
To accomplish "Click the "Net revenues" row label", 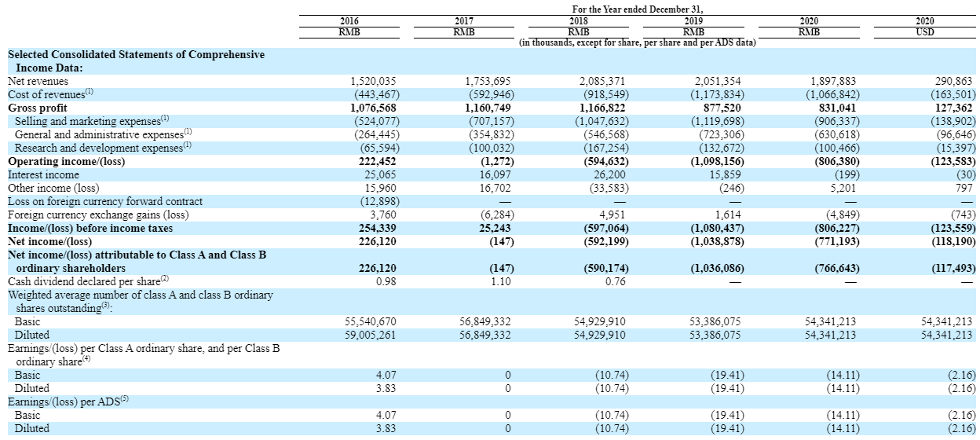I will [x=38, y=81].
